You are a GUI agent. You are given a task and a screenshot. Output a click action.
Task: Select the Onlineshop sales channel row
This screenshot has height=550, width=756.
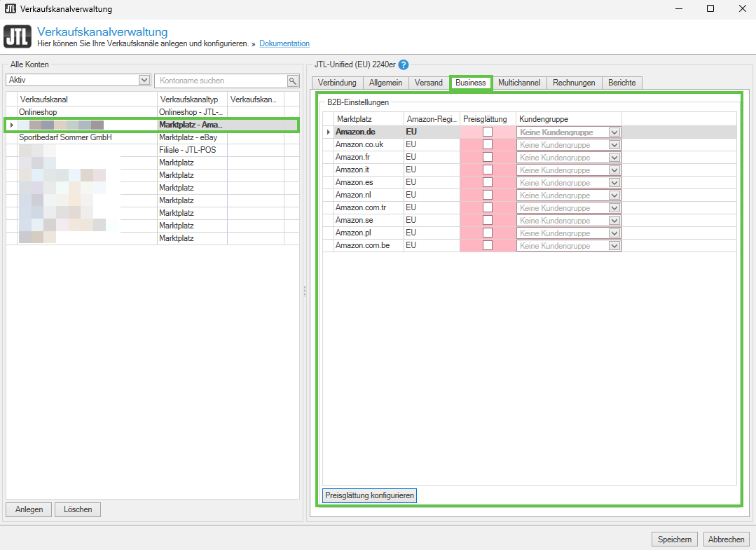(x=152, y=112)
